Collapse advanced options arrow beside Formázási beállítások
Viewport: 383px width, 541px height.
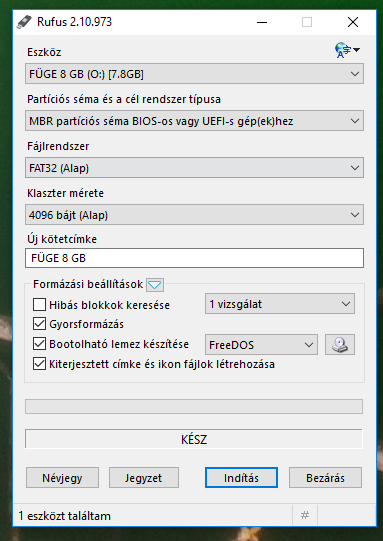155,285
